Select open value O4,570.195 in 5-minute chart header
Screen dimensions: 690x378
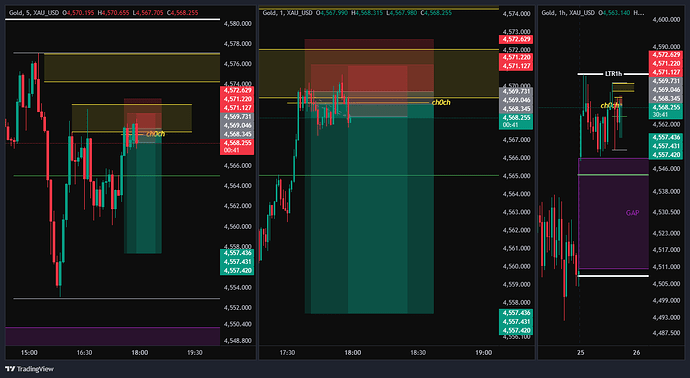point(79,13)
